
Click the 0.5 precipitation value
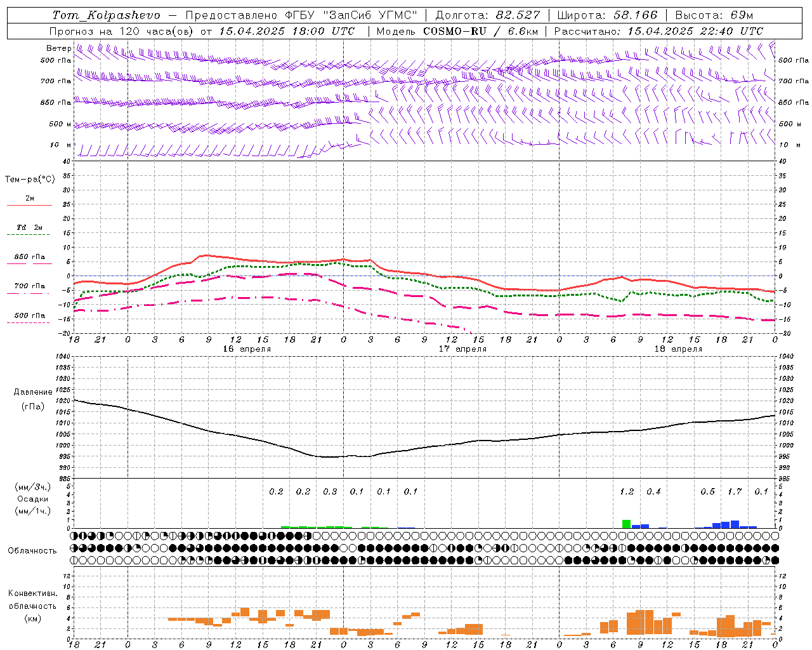coord(707,492)
